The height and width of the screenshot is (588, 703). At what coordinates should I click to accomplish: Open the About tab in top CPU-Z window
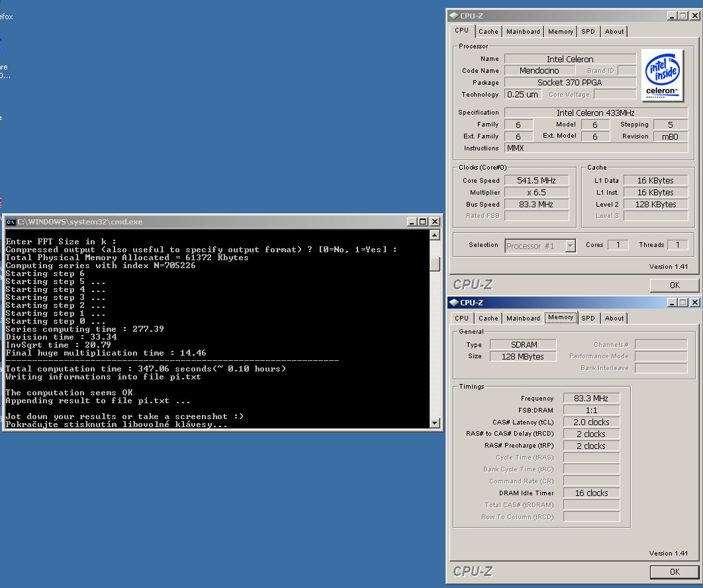click(614, 31)
